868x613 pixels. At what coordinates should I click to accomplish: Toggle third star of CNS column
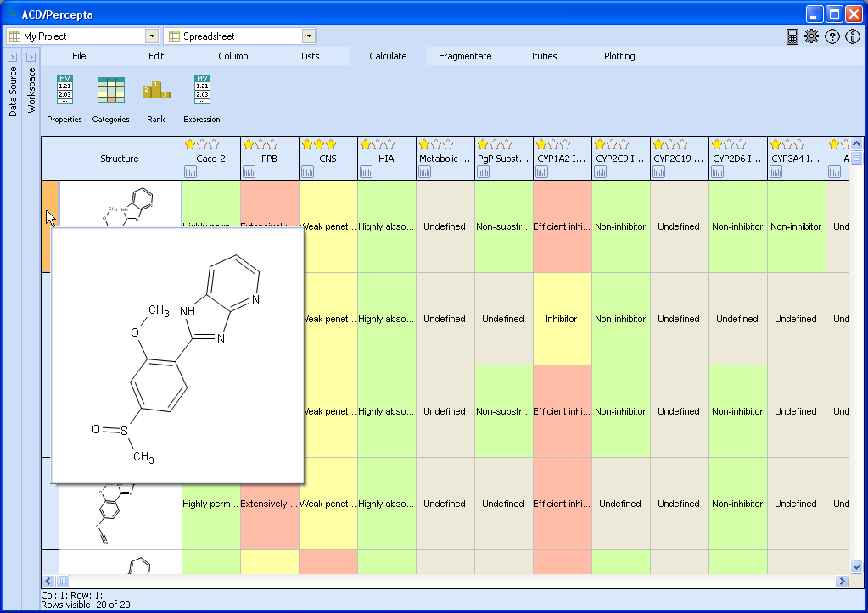tap(331, 144)
